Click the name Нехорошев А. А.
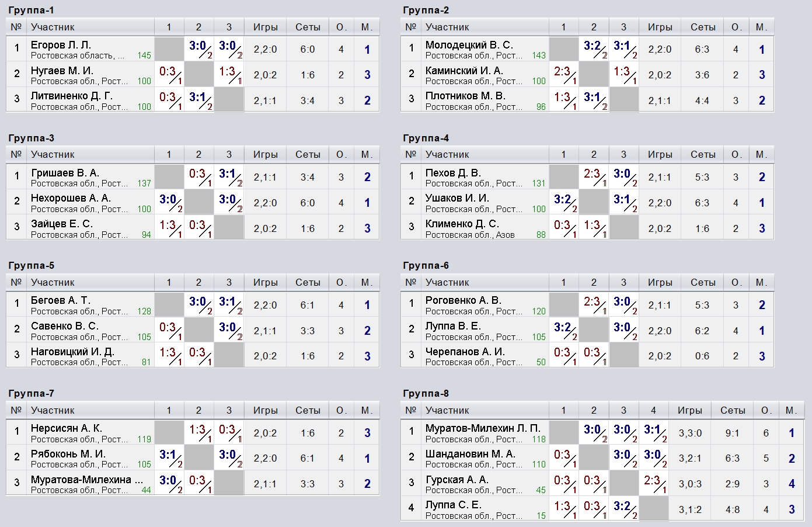This screenshot has width=812, height=527. (x=71, y=198)
